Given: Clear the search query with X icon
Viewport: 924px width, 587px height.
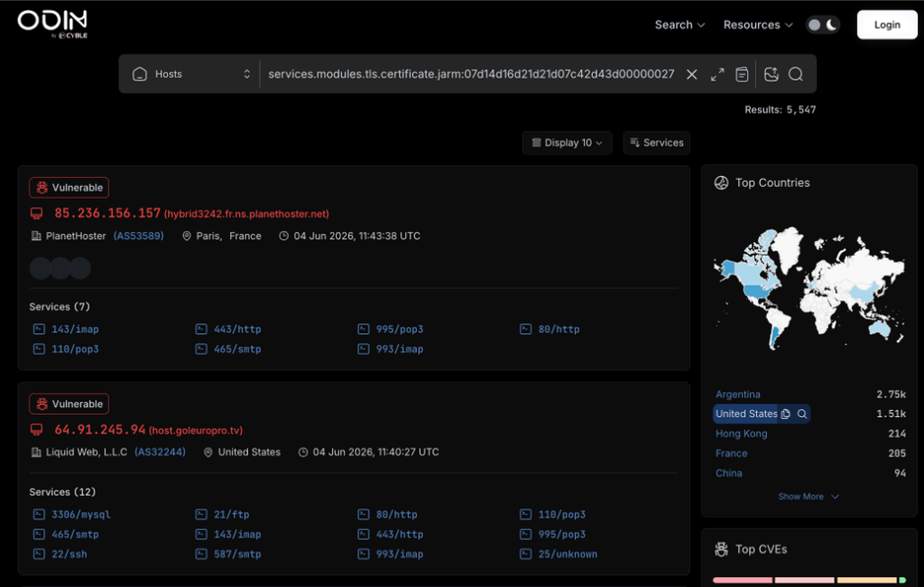Looking at the screenshot, I should (692, 74).
